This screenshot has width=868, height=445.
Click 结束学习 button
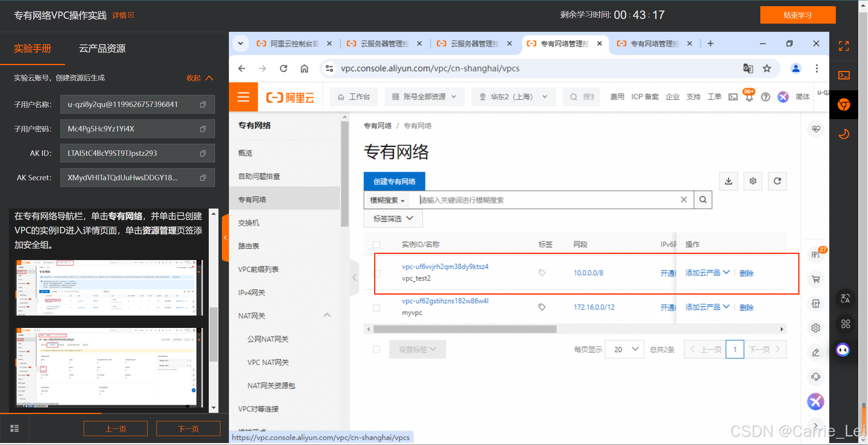coord(798,15)
